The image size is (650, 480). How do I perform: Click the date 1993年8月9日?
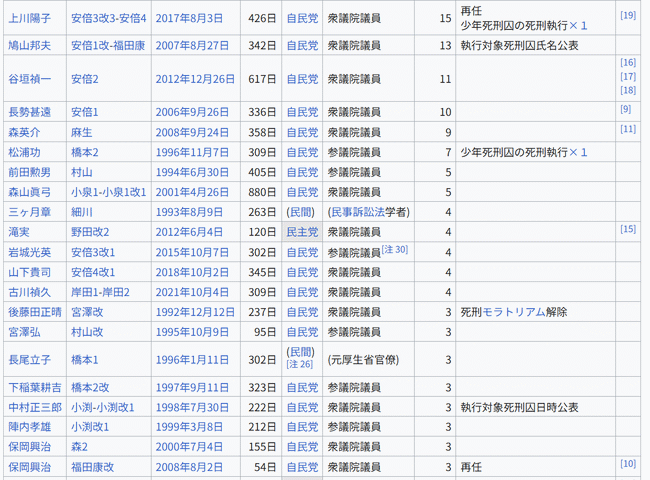[x=189, y=212]
